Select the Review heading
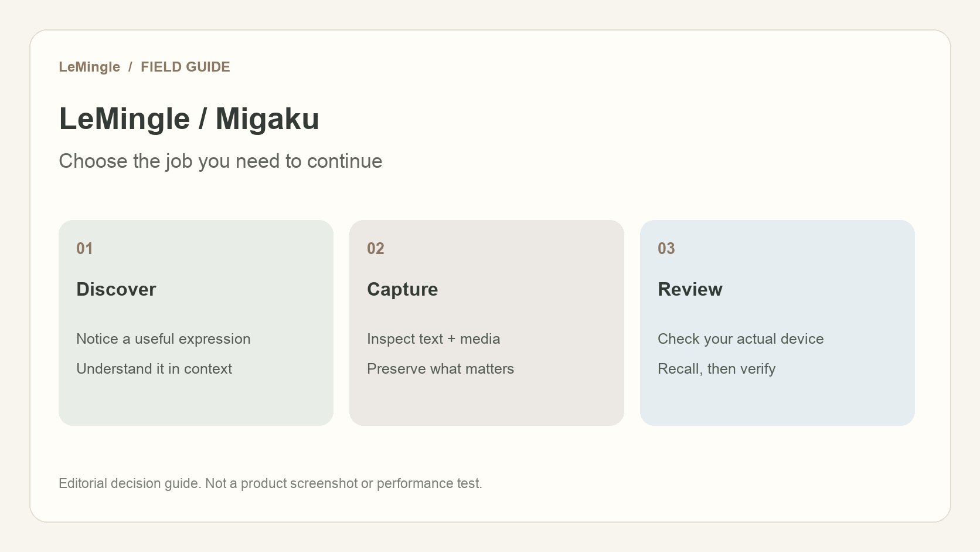980x552 pixels. pos(690,289)
